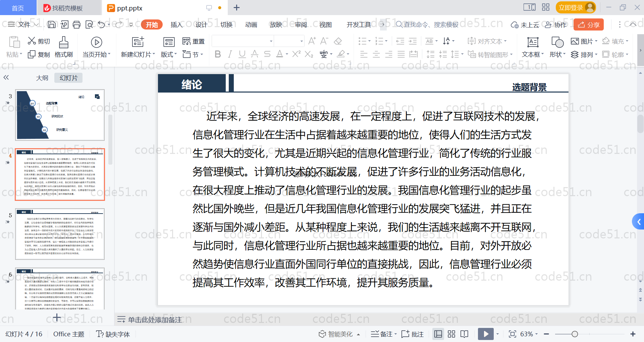644x342 pixels.
Task: Toggle italic formatting
Action: click(230, 54)
